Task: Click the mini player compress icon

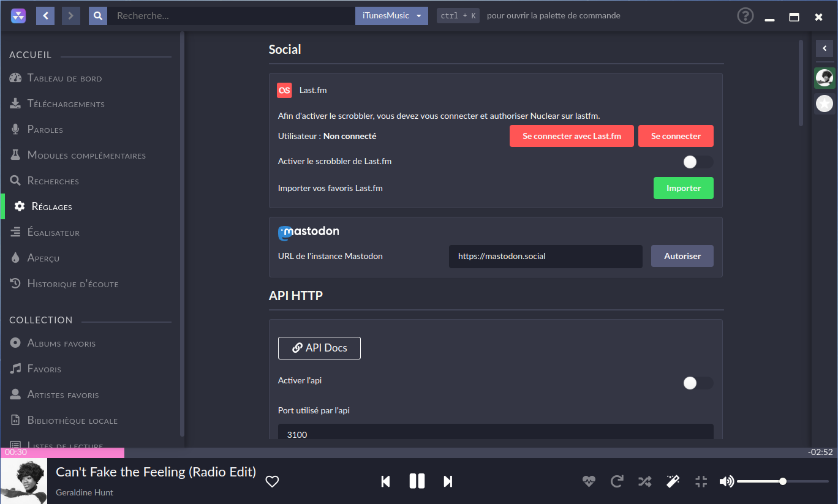Action: click(701, 481)
